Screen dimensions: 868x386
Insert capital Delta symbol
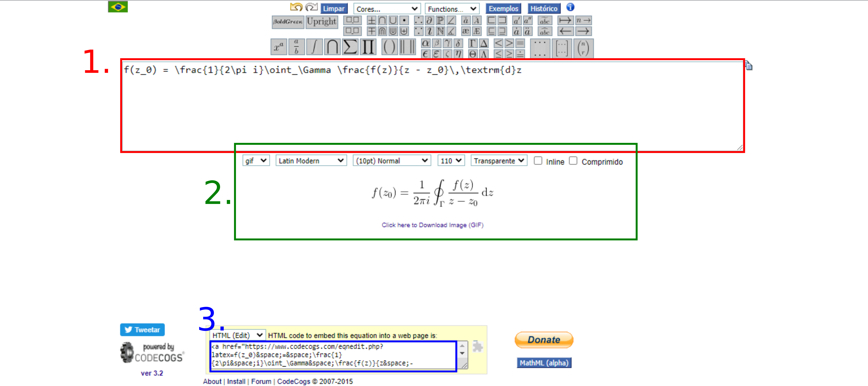point(484,43)
